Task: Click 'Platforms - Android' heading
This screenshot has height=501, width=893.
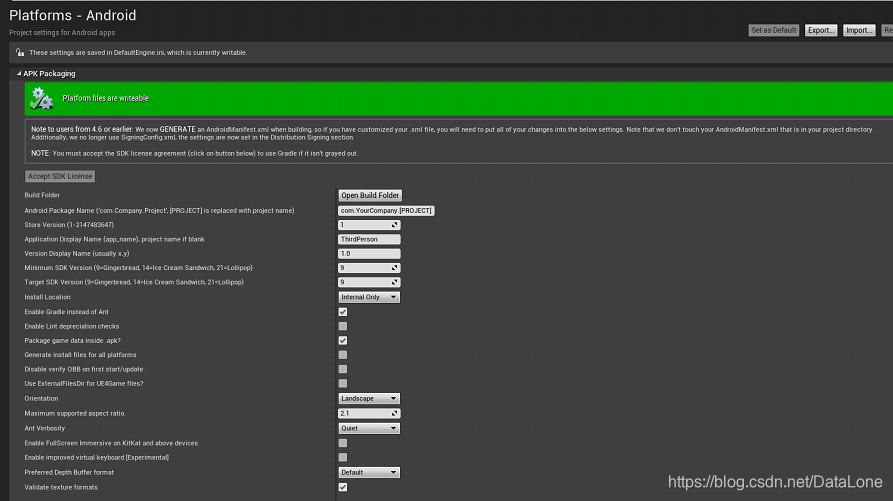Action: click(x=73, y=15)
